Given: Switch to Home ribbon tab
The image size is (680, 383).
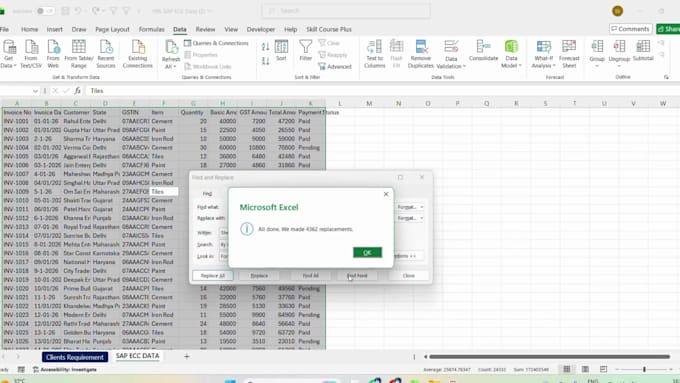Looking at the screenshot, I should tap(29, 29).
